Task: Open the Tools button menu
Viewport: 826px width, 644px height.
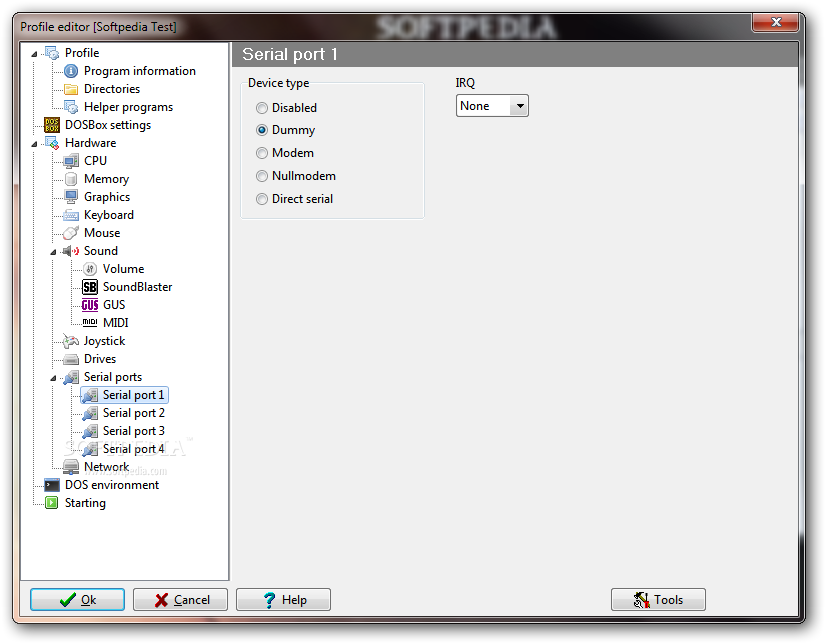Action: click(658, 600)
